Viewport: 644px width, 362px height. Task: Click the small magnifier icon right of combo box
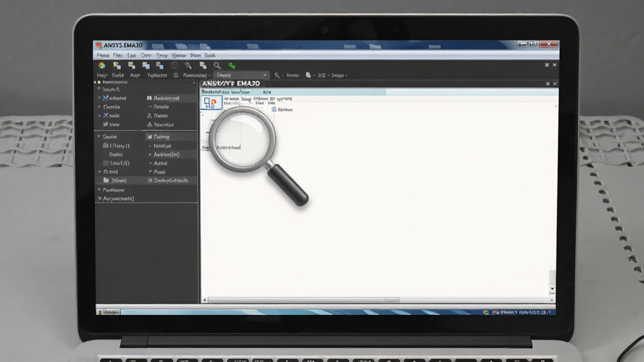pos(277,75)
